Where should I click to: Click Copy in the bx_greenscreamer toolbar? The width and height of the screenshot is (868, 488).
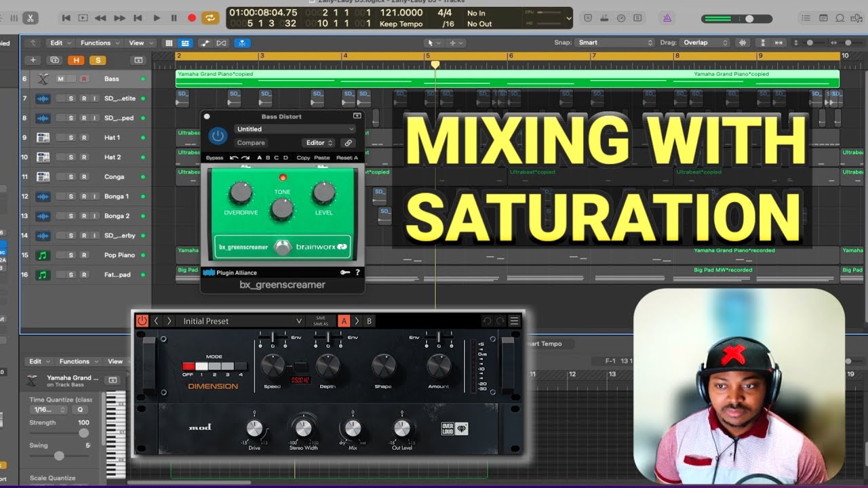click(303, 158)
